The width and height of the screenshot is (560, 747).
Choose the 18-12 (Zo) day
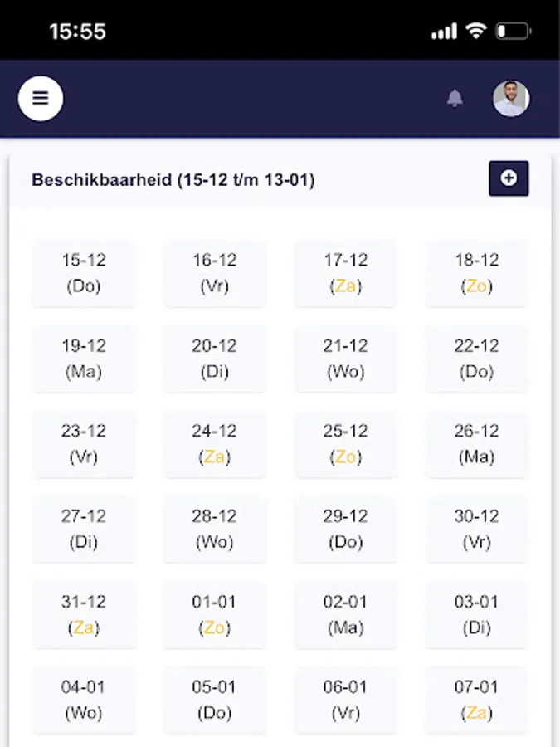point(476,273)
